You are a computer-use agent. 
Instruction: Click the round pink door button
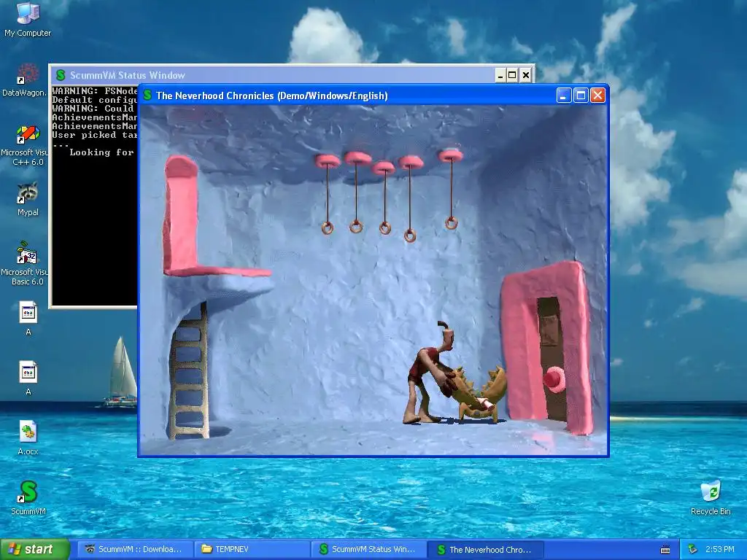pyautogui.click(x=554, y=379)
